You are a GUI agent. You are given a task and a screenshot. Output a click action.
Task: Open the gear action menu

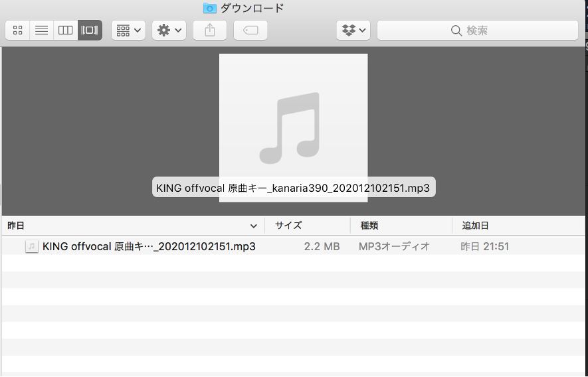pyautogui.click(x=169, y=30)
